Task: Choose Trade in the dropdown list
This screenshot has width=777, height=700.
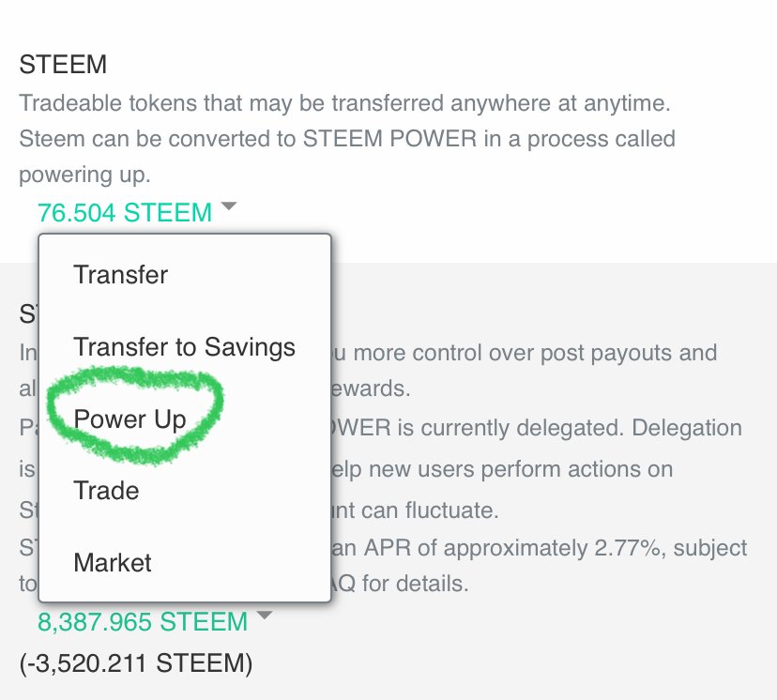Action: coord(106,491)
